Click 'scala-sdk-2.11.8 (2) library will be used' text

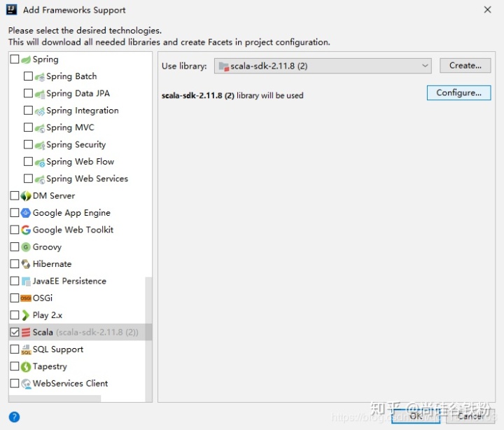[x=232, y=95]
